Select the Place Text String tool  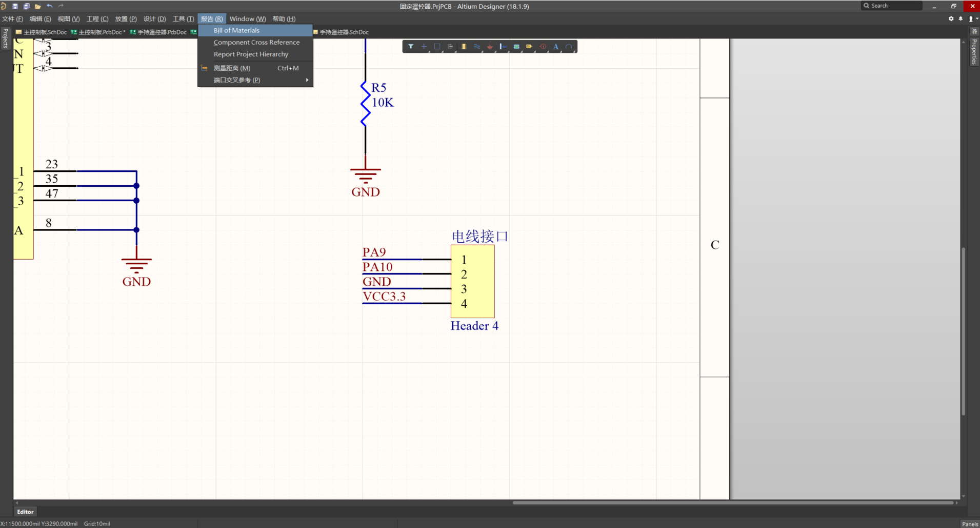pos(555,47)
